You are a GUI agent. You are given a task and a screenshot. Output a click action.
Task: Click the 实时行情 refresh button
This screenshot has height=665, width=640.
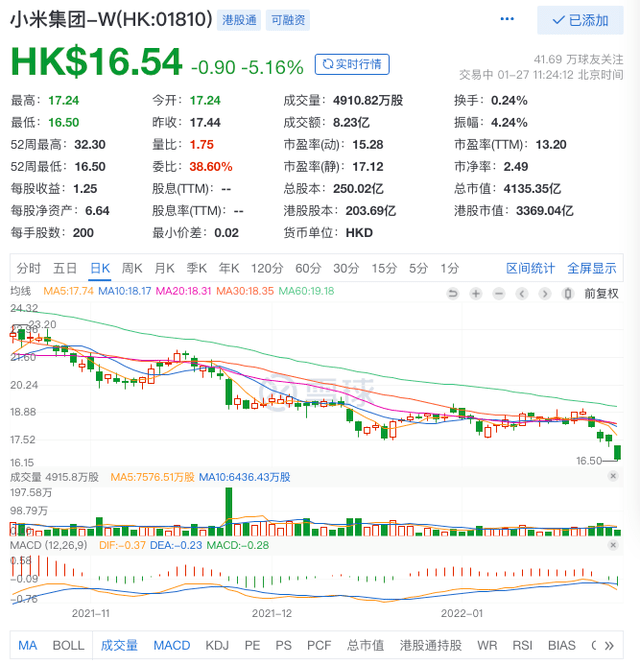point(352,64)
